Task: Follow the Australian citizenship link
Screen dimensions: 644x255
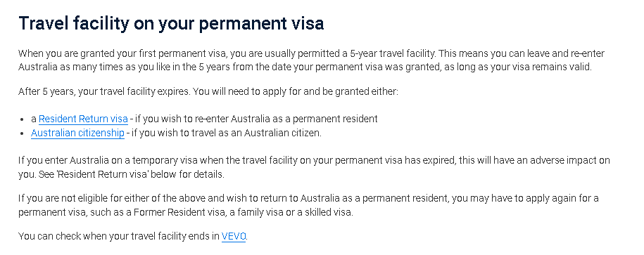Action: click(x=77, y=133)
